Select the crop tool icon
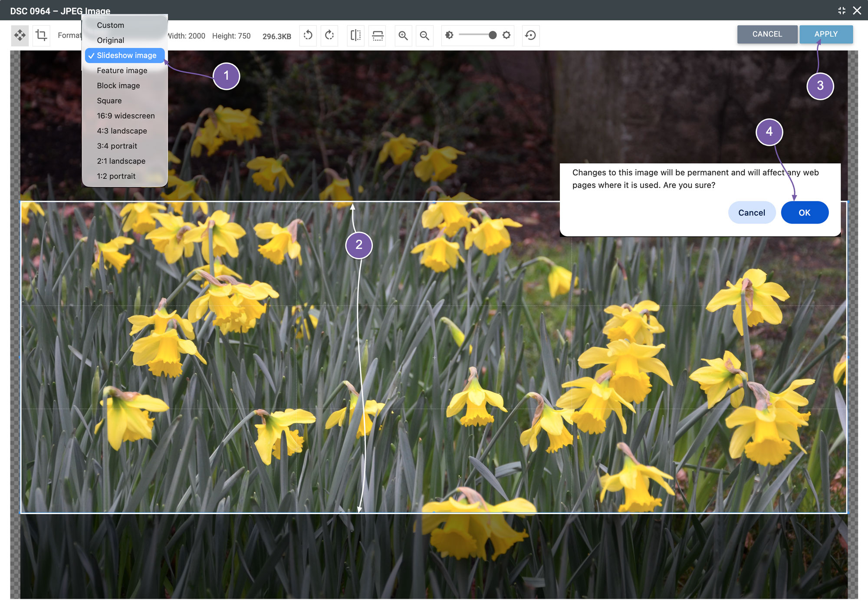The width and height of the screenshot is (868, 607). (x=42, y=35)
